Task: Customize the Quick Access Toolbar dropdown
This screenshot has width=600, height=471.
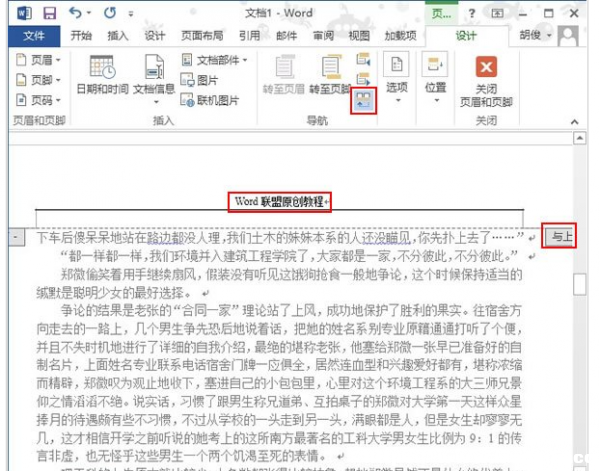Action: pyautogui.click(x=131, y=14)
